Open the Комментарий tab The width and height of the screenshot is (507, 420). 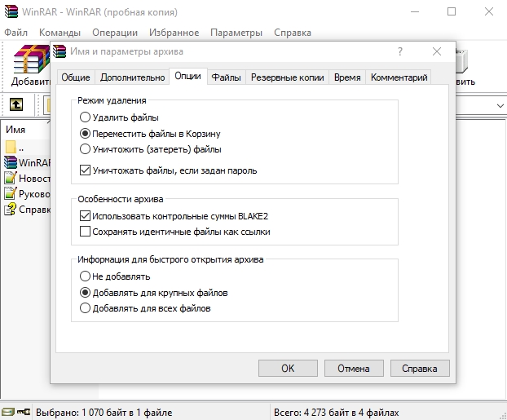399,77
